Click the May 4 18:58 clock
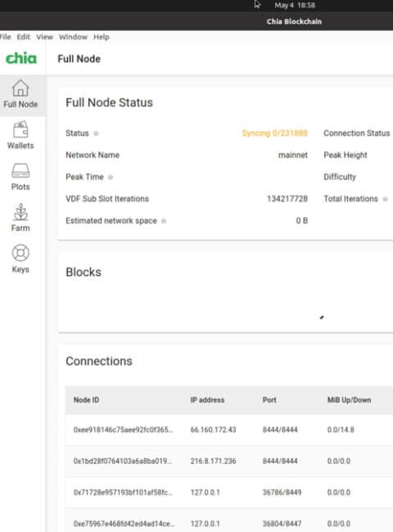 pyautogui.click(x=295, y=5)
